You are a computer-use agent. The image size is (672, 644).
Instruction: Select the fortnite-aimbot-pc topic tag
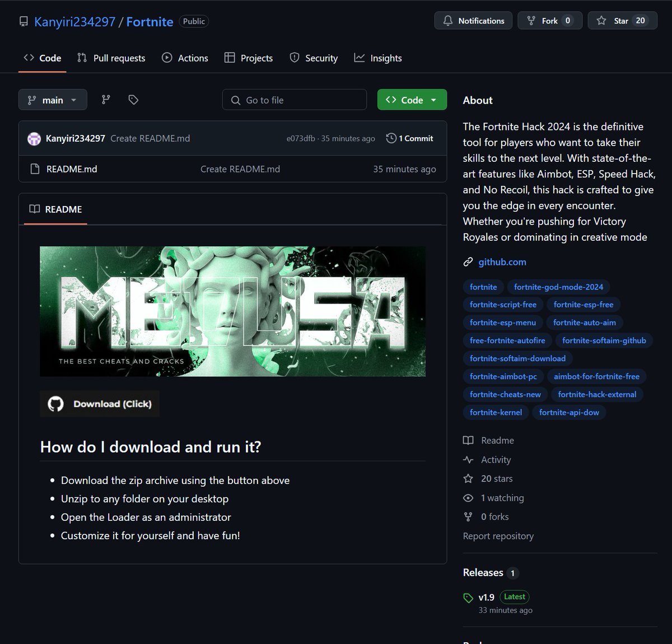[503, 376]
